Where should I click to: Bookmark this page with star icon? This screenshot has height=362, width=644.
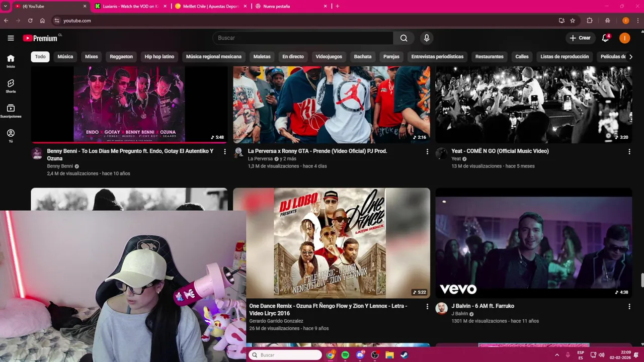point(573,21)
